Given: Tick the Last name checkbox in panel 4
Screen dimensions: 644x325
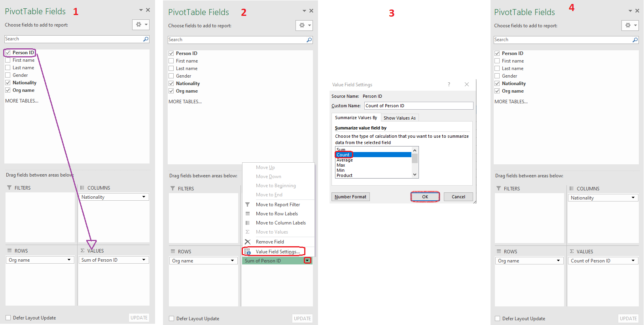Looking at the screenshot, I should tap(497, 68).
